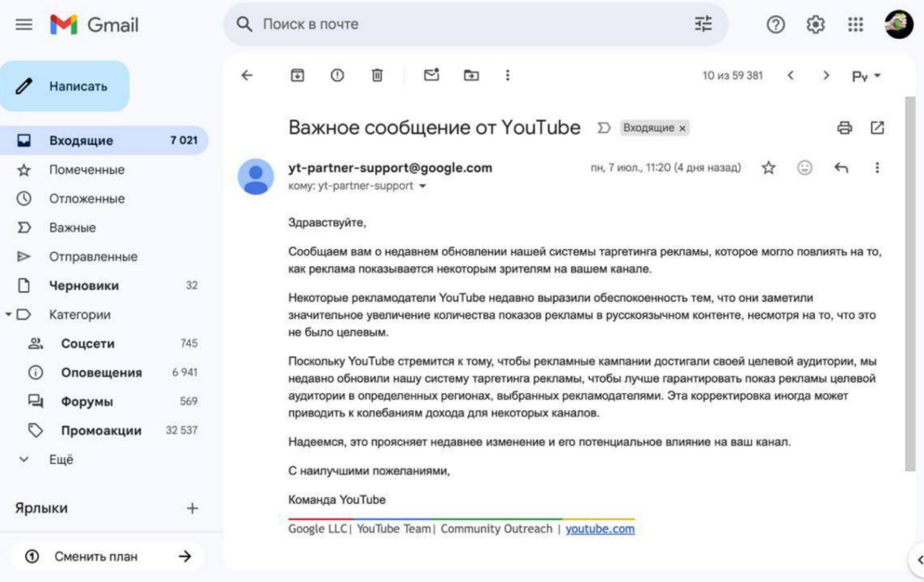Viewport: 924px width, 582px height.
Task: Show the side panel arrow
Action: click(x=919, y=560)
